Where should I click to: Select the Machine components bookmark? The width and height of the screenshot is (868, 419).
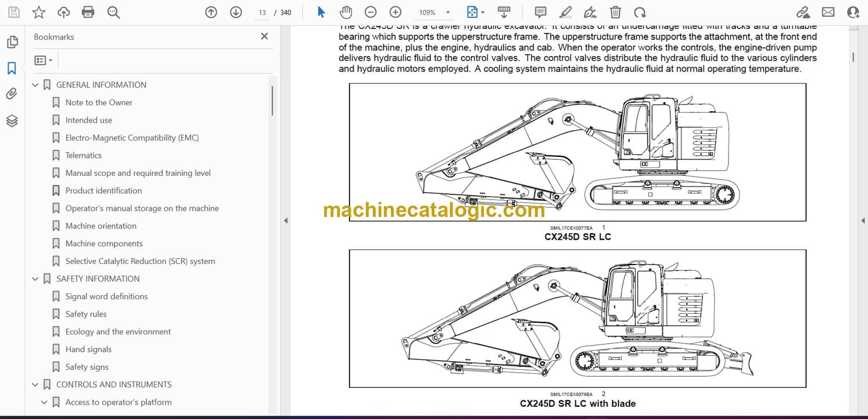[x=104, y=244]
